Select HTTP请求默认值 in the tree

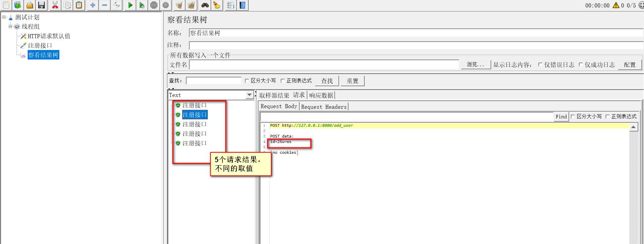pos(49,36)
